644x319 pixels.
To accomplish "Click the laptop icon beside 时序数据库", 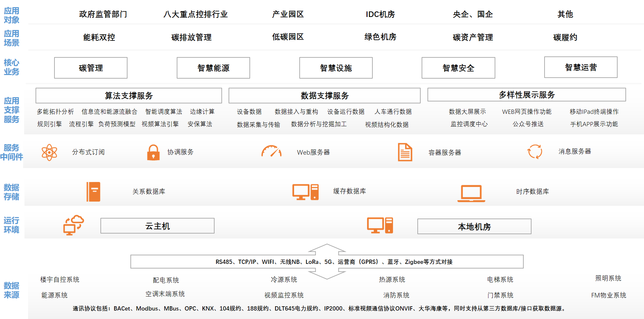I will (x=471, y=193).
